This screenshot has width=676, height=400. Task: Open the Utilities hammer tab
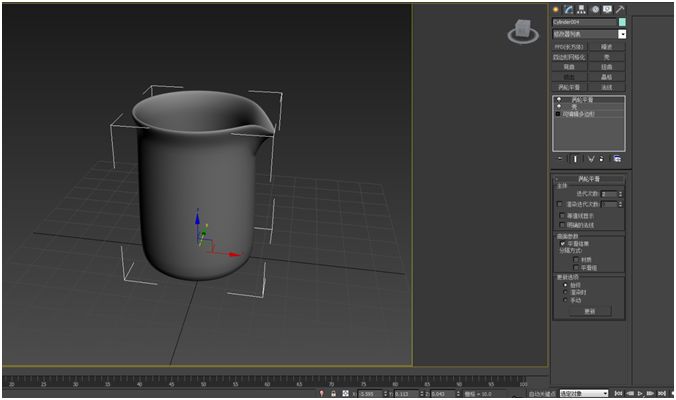tap(620, 9)
